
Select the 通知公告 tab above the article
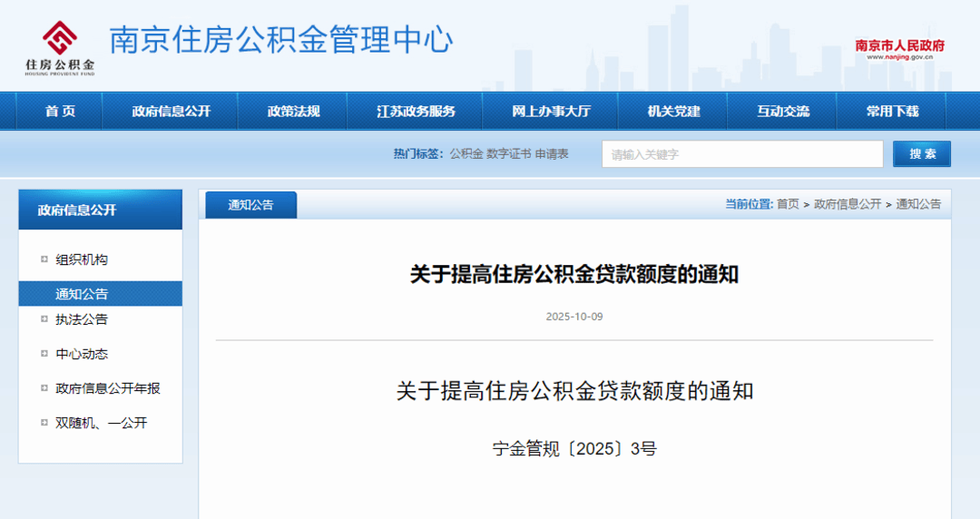pyautogui.click(x=250, y=205)
